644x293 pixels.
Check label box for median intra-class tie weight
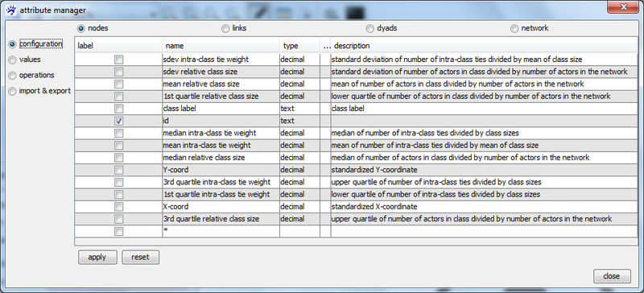click(x=118, y=133)
